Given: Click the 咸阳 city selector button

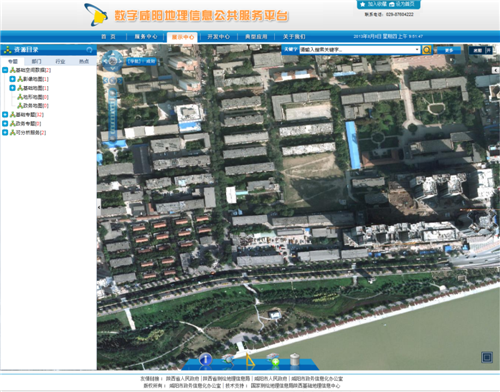Looking at the screenshot, I should 477,50.
